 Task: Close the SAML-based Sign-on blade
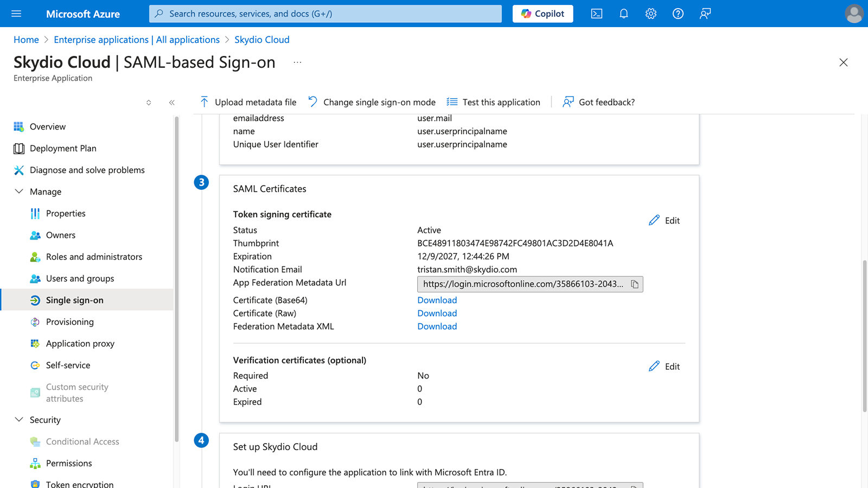[x=844, y=62]
